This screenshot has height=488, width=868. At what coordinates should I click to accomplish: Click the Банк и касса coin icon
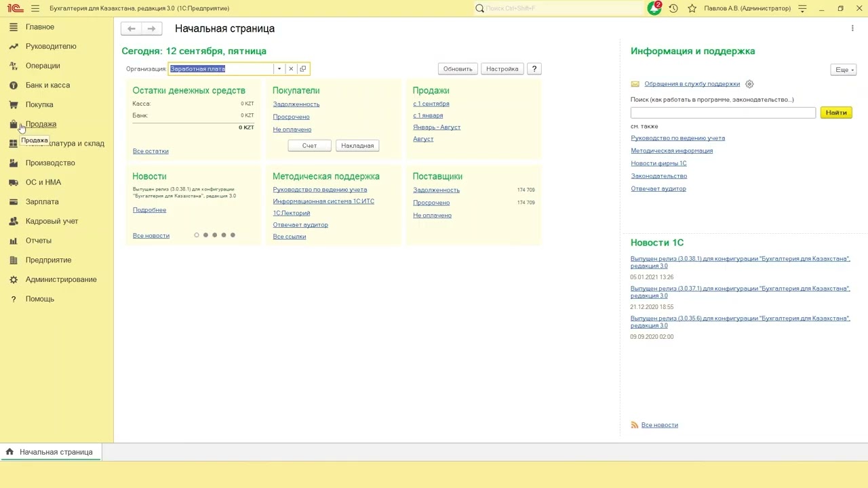click(13, 85)
